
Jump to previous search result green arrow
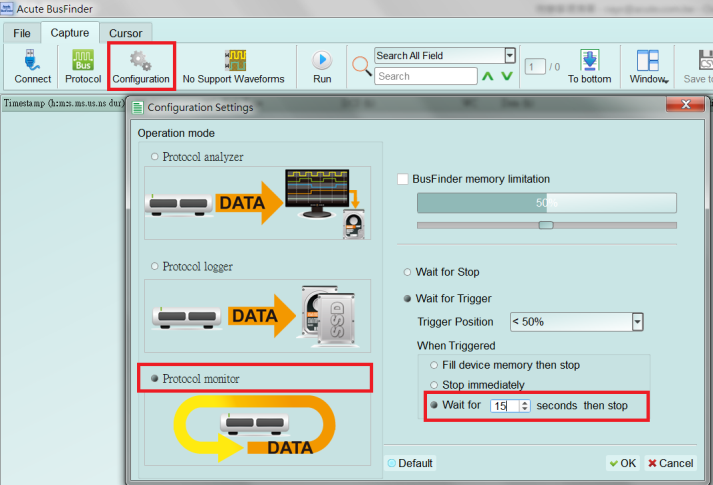coord(487,76)
